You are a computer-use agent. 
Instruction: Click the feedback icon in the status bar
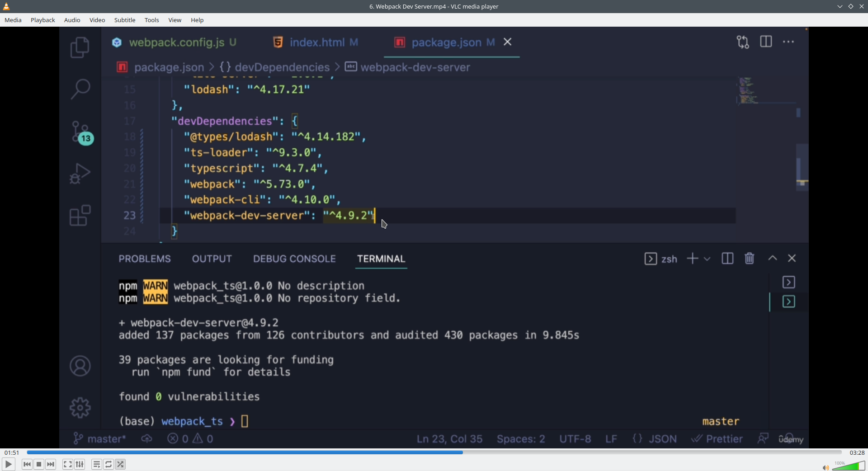tap(763, 438)
